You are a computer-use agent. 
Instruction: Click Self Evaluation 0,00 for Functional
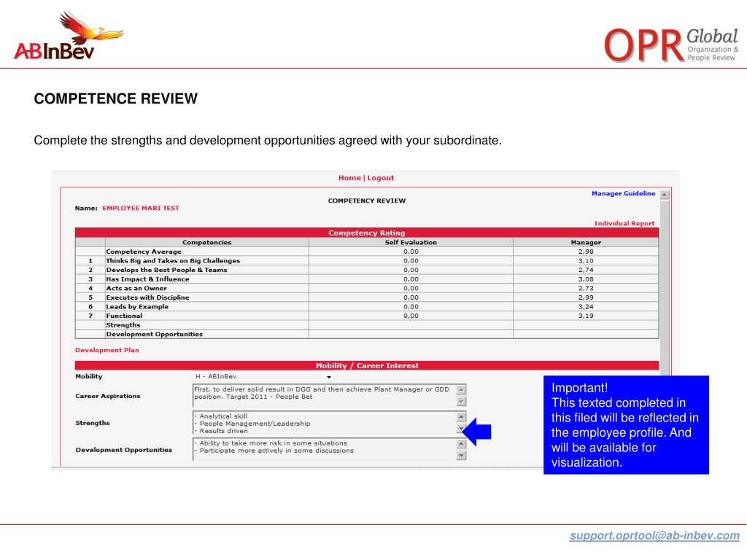click(411, 316)
